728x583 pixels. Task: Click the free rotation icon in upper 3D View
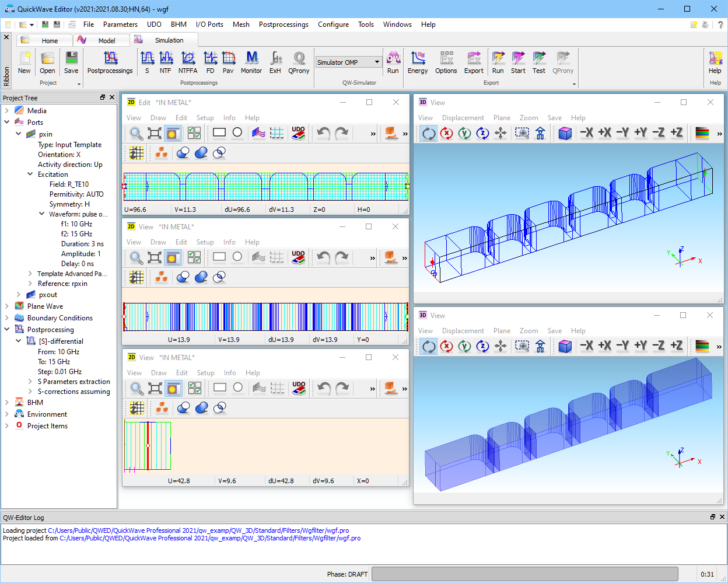pos(429,133)
